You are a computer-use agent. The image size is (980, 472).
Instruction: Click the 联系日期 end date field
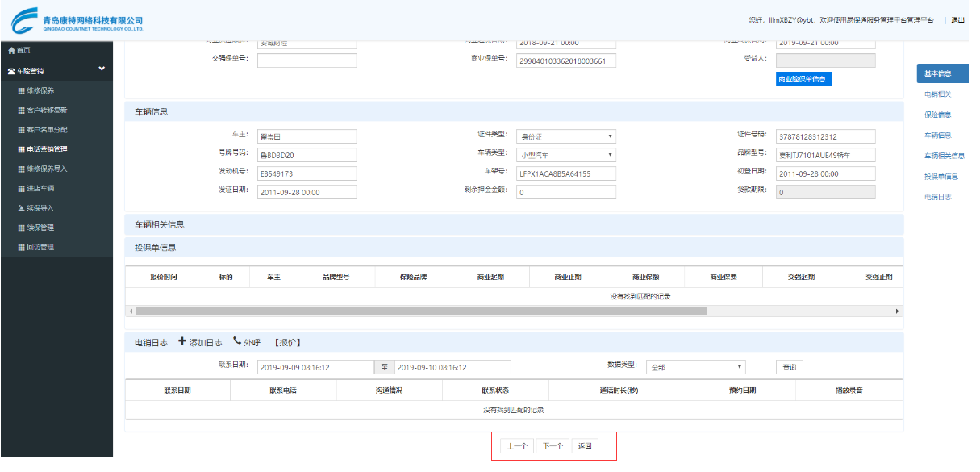pos(452,367)
